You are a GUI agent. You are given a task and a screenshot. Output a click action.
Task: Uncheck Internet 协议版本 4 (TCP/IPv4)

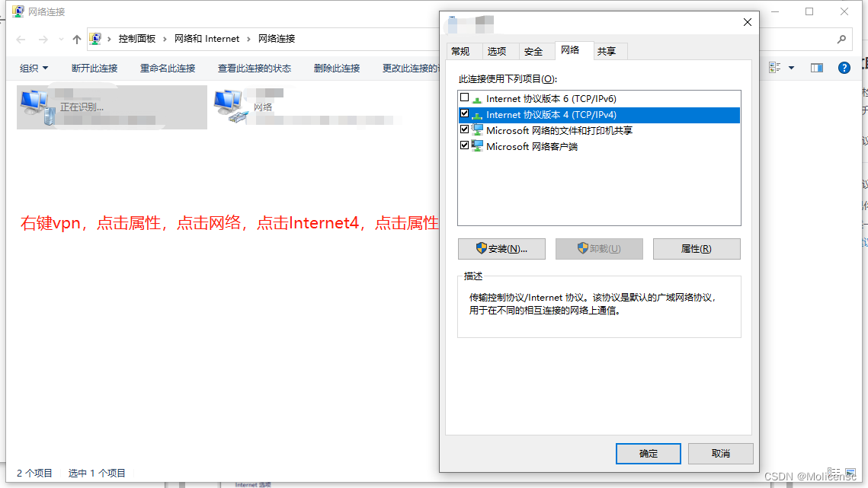[x=464, y=113]
